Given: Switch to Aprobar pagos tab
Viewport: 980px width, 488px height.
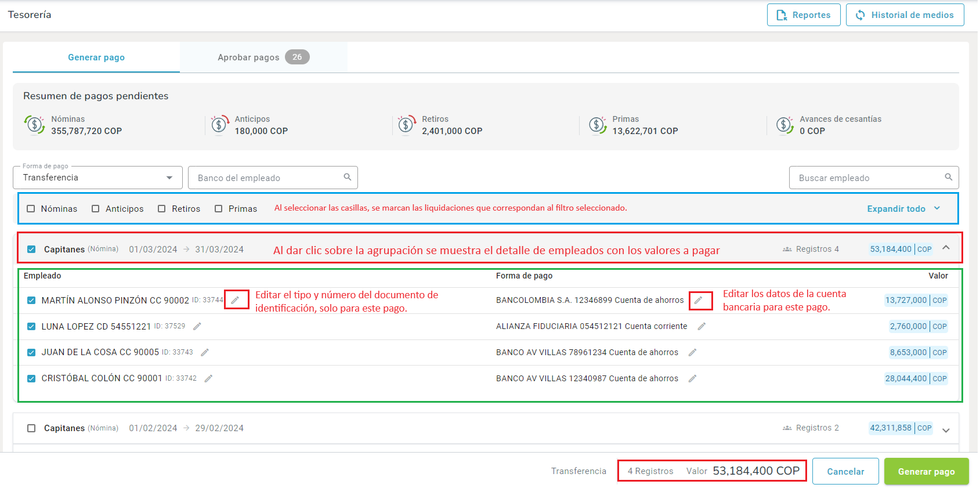Looking at the screenshot, I should coord(263,57).
